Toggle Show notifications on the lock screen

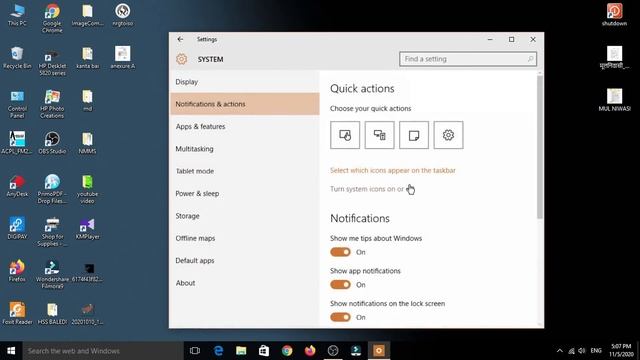click(340, 317)
